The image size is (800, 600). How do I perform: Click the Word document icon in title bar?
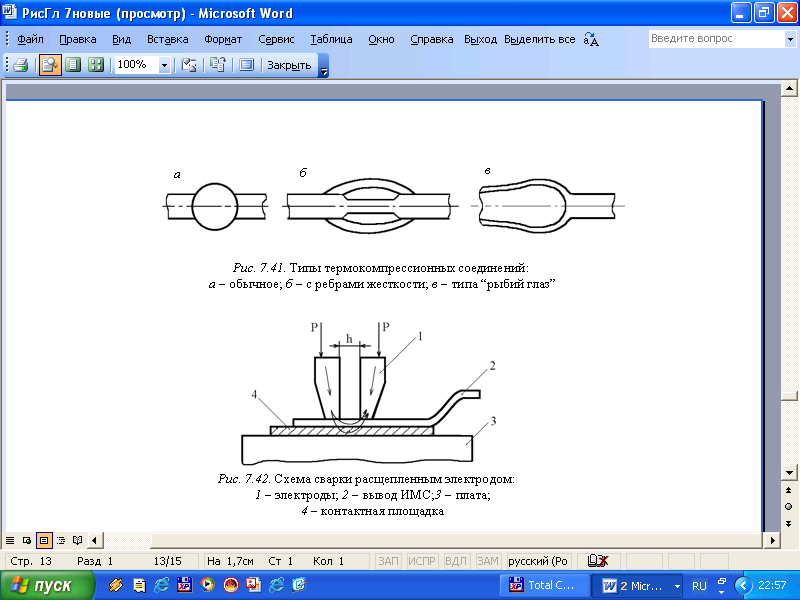pyautogui.click(x=10, y=12)
